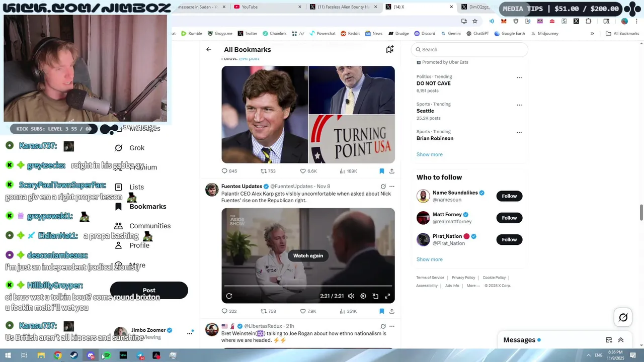
Task: Open Lists in the sidebar
Action: point(130,187)
